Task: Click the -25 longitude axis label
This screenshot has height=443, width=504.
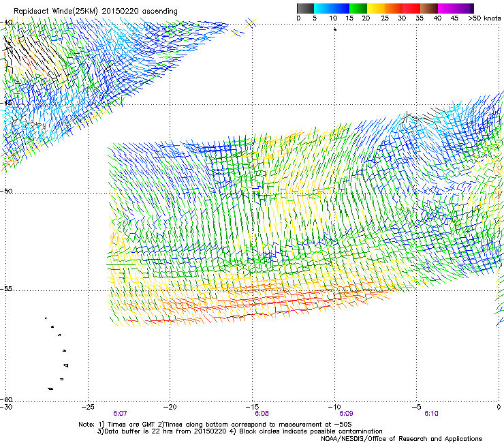Action: (x=88, y=407)
